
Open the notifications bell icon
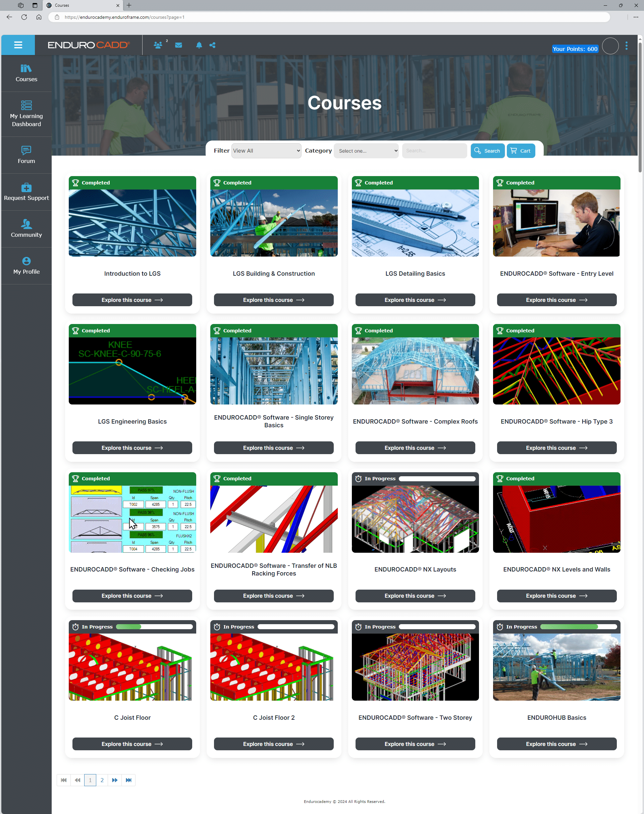pos(199,45)
